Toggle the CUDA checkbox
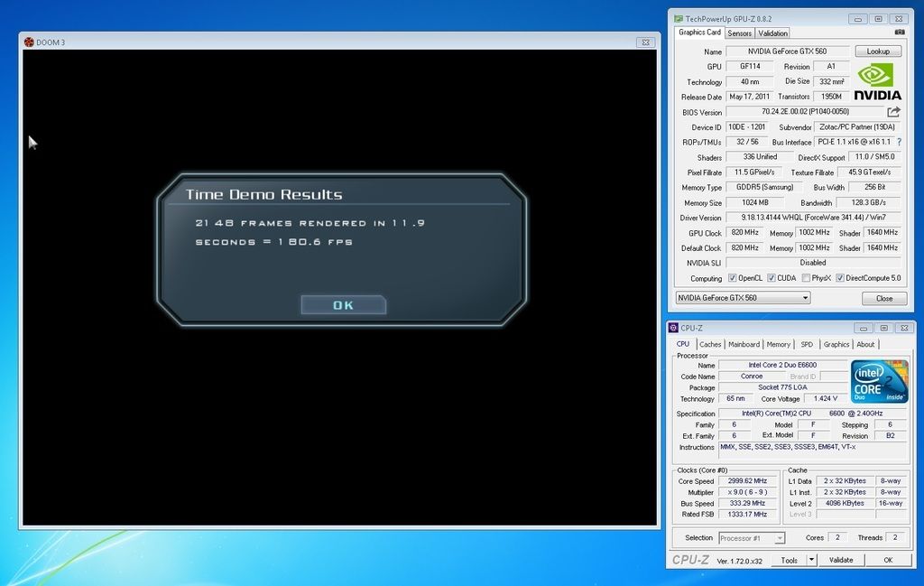 (x=772, y=278)
